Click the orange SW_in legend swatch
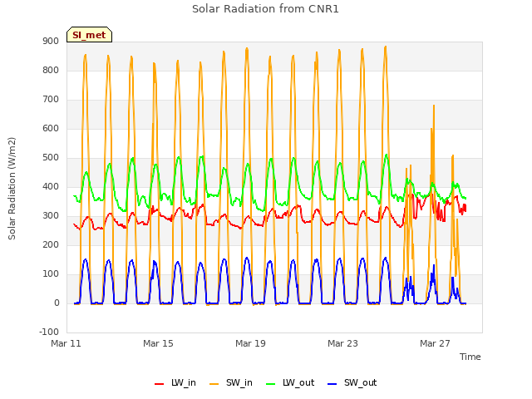The image size is (532, 399). pos(214,384)
